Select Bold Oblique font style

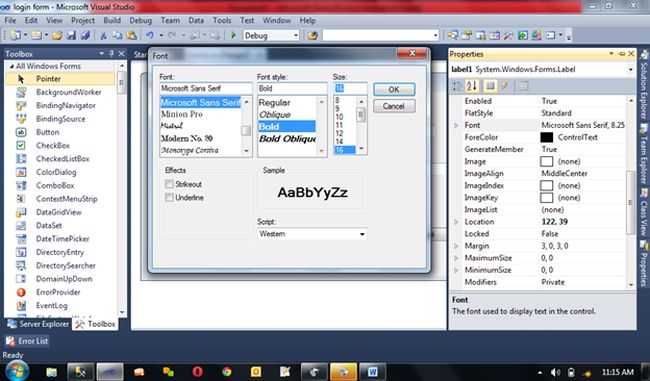286,139
